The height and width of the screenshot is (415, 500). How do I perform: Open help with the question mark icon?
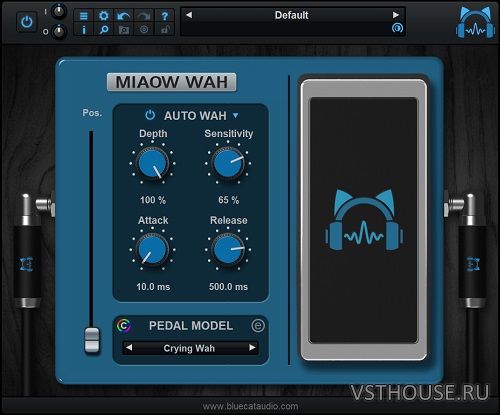164,16
